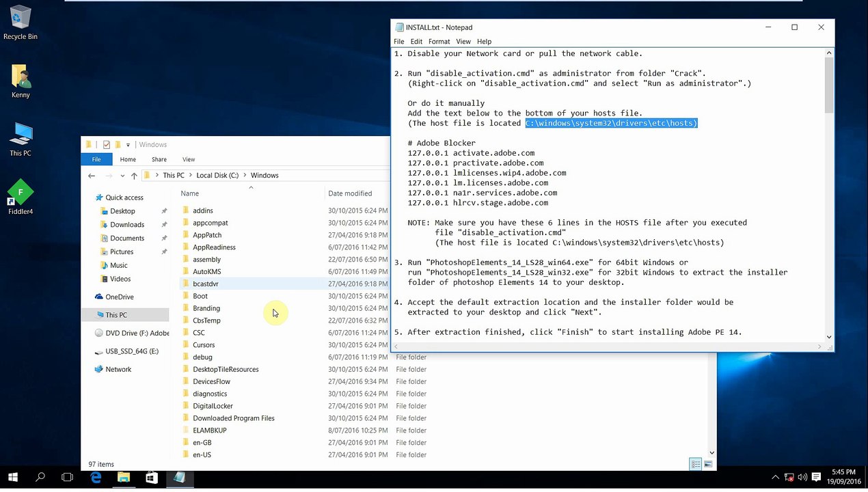
Task: Open the Action Center notifications icon
Action: 817,478
